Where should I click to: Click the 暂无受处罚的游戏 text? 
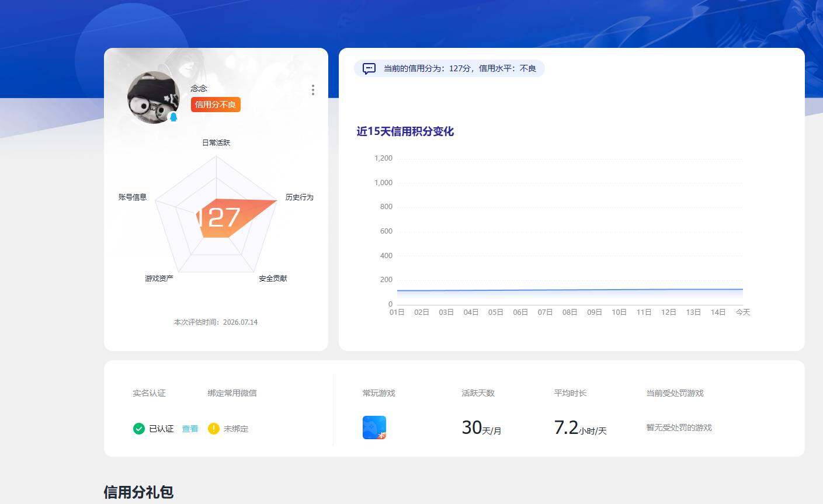tap(679, 428)
